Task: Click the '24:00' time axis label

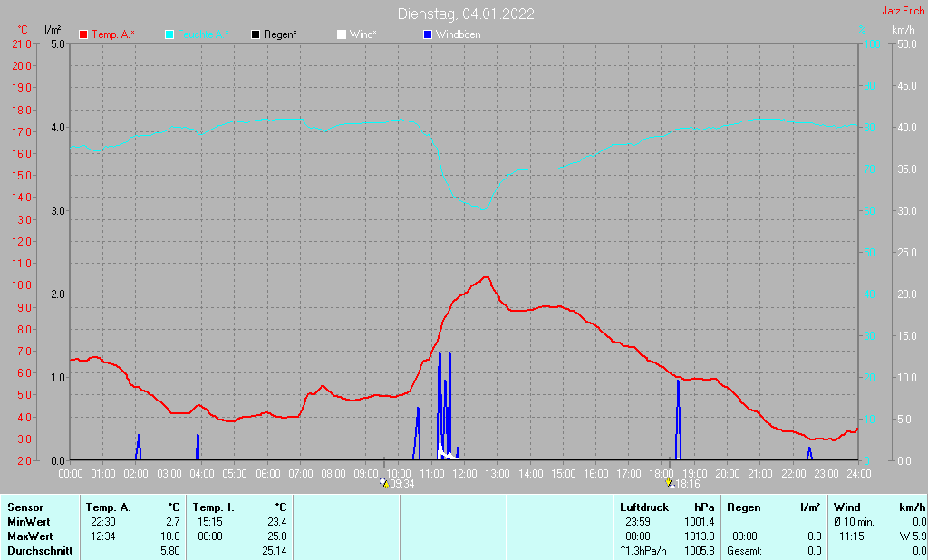Action: tap(859, 474)
